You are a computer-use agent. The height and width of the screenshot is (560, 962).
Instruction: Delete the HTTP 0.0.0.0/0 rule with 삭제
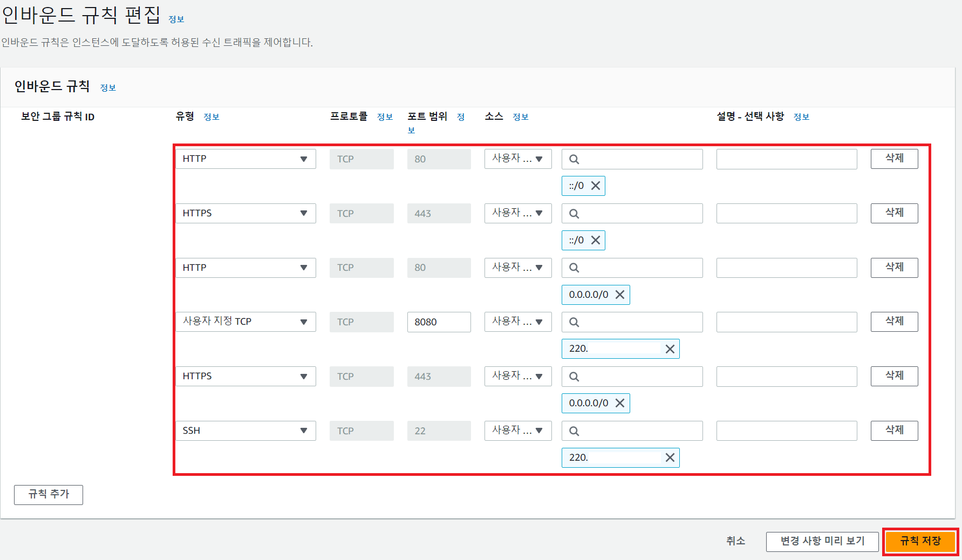tap(895, 268)
